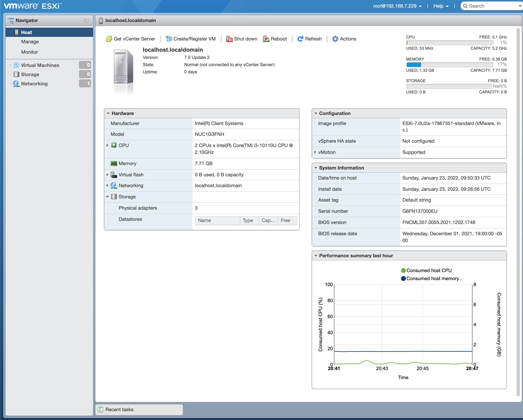523x420 pixels.
Task: Collapse the Host tree node
Action: click(10, 32)
